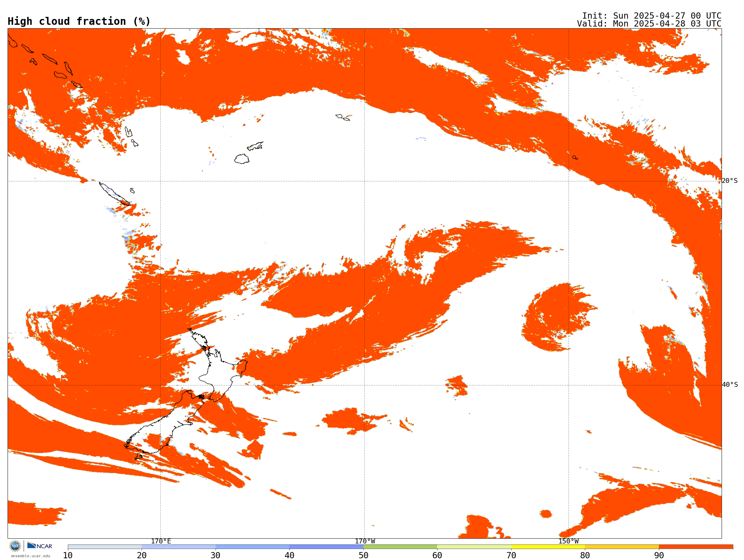
Task: Select the 'Init: Sun 2025-04-27 00 UTC' text
Action: 651,16
